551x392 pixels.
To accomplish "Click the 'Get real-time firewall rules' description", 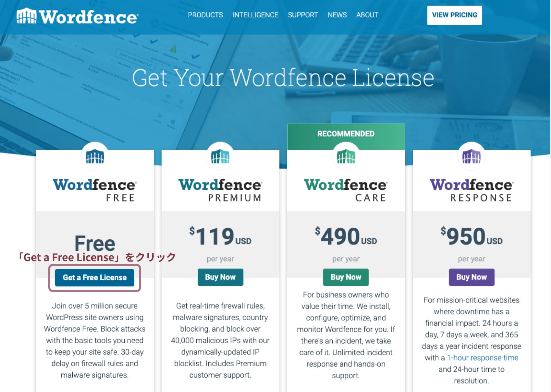I will [x=220, y=340].
